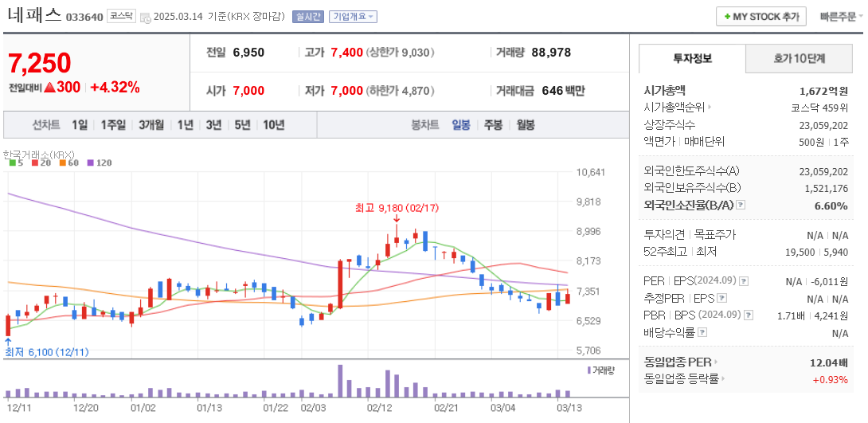The width and height of the screenshot is (868, 423).
Task: Click the arrow next to 동일업종 PER
Action: pyautogui.click(x=717, y=362)
